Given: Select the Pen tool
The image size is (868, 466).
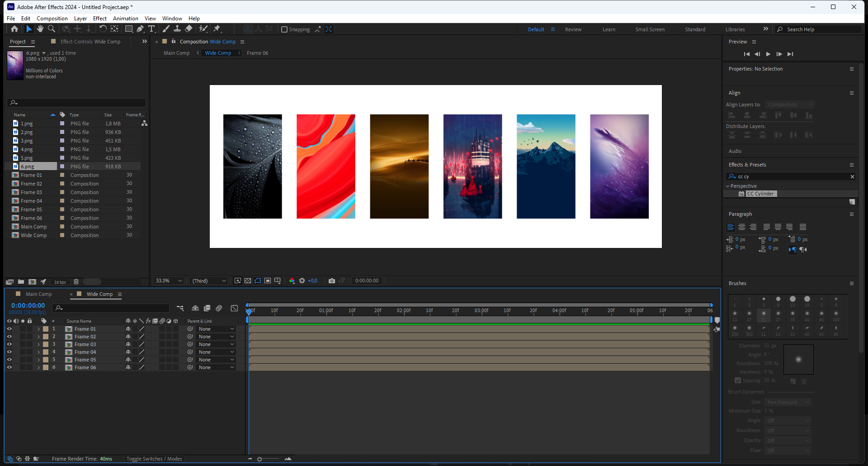Looking at the screenshot, I should [x=140, y=29].
